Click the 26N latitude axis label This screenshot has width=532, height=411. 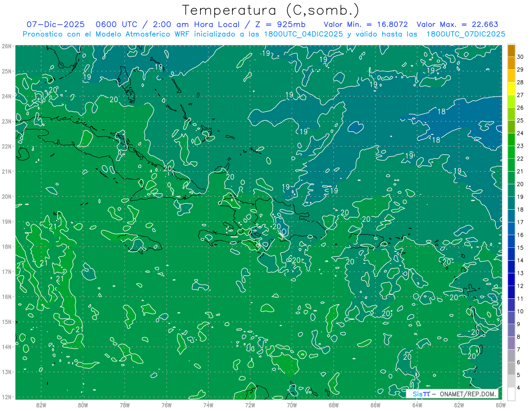6,46
